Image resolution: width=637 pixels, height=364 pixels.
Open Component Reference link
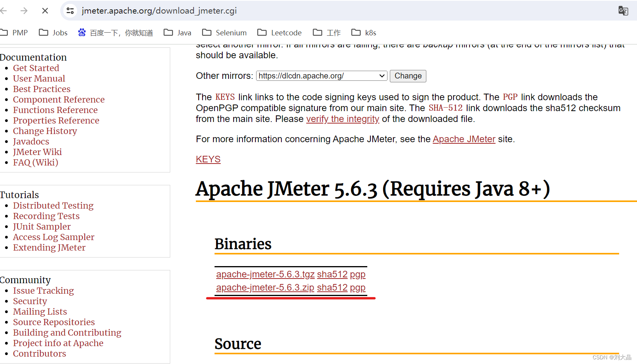tap(59, 99)
